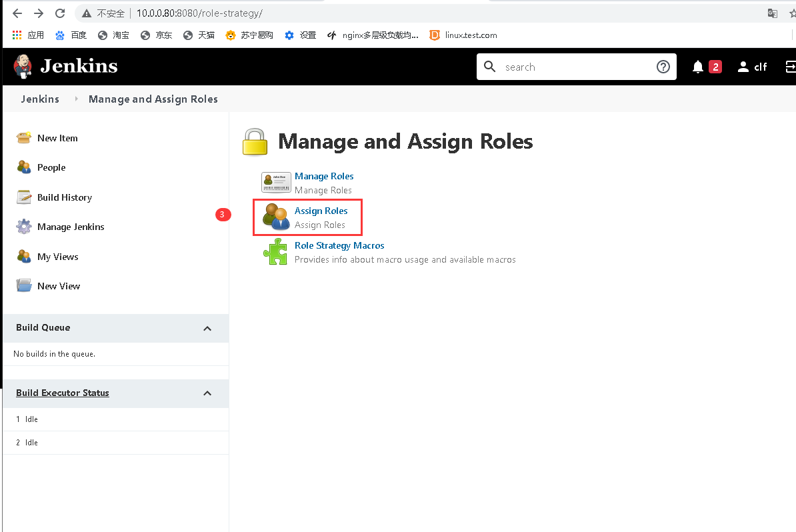Open the linux.test.com bookmark

463,35
